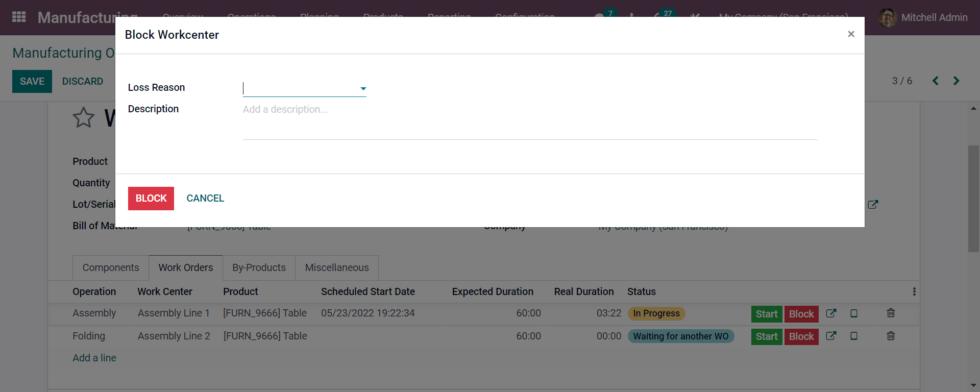The image size is (980, 392).
Task: Add a line to work orders
Action: pos(94,358)
